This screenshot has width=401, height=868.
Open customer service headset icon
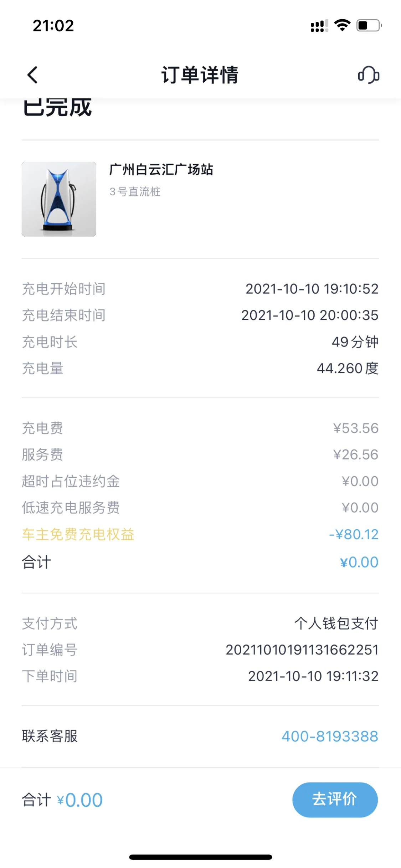tap(369, 75)
